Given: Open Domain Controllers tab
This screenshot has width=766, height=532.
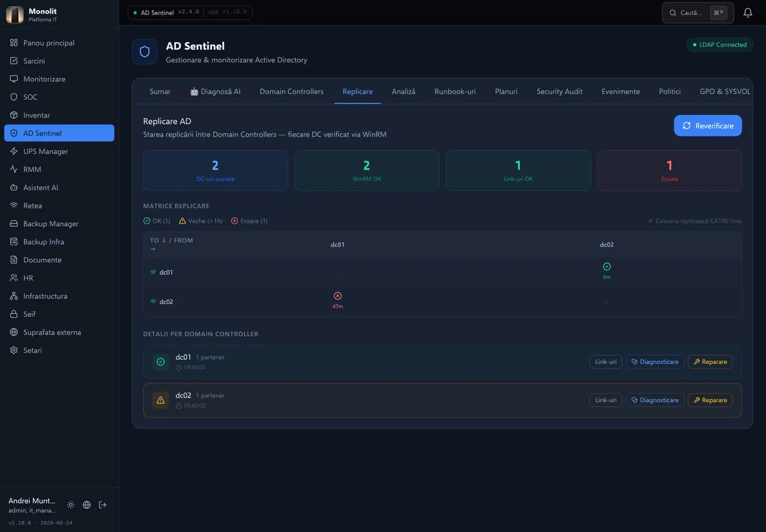Looking at the screenshot, I should click(291, 92).
